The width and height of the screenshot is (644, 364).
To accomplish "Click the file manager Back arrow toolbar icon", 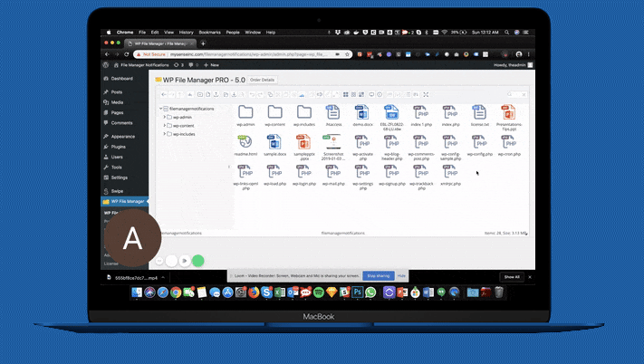I will coord(164,94).
